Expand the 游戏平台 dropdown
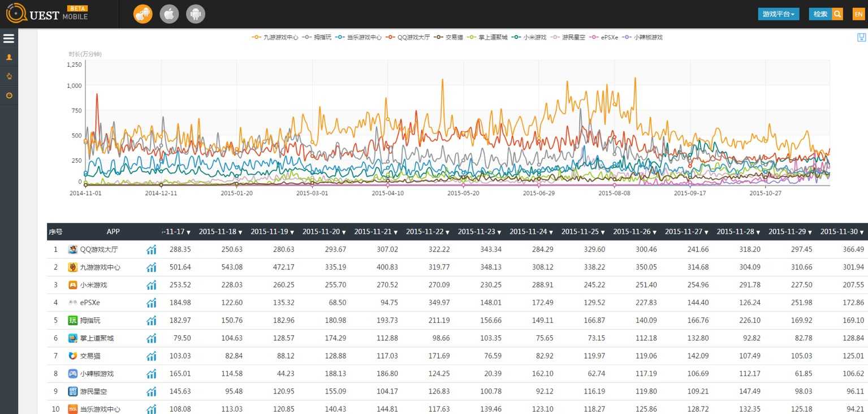This screenshot has height=414, width=868. (x=778, y=14)
